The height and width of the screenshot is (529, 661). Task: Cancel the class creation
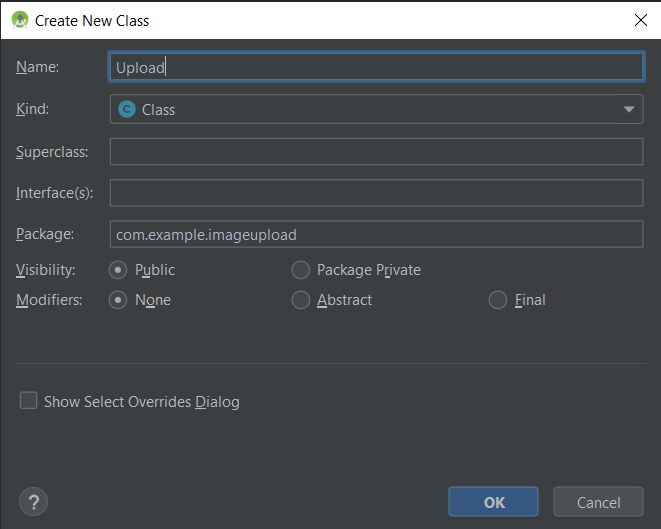pos(599,502)
